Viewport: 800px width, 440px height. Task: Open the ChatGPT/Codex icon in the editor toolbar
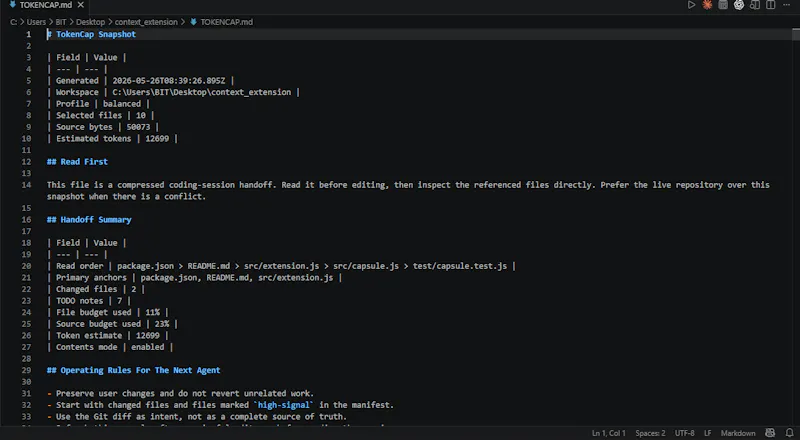[739, 5]
